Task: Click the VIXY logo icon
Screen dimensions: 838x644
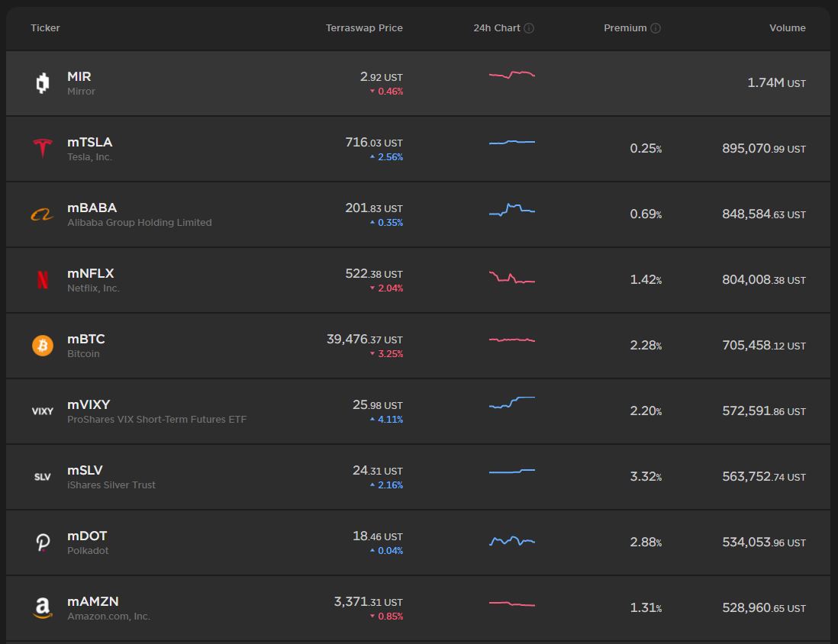Action: pos(43,411)
